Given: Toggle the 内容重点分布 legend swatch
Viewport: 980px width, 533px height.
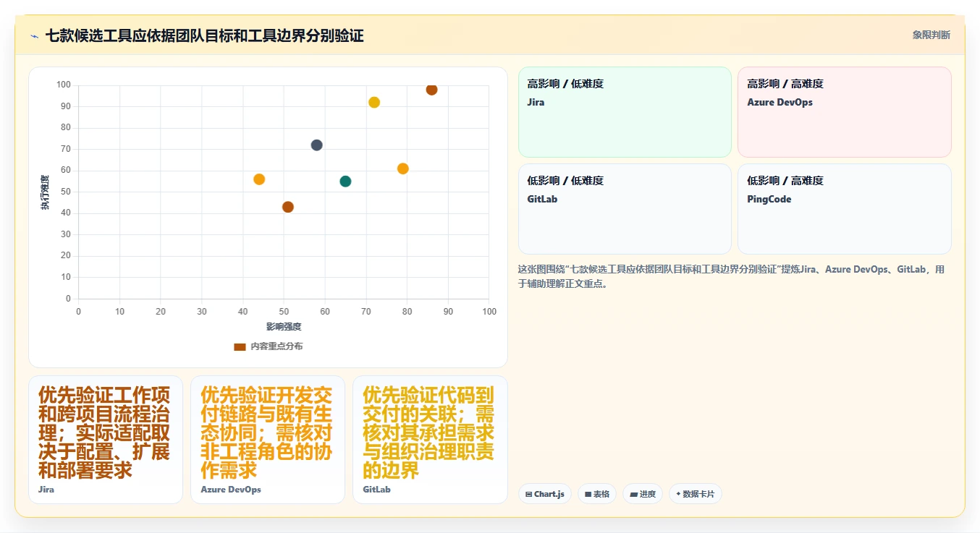Looking at the screenshot, I should [x=240, y=346].
